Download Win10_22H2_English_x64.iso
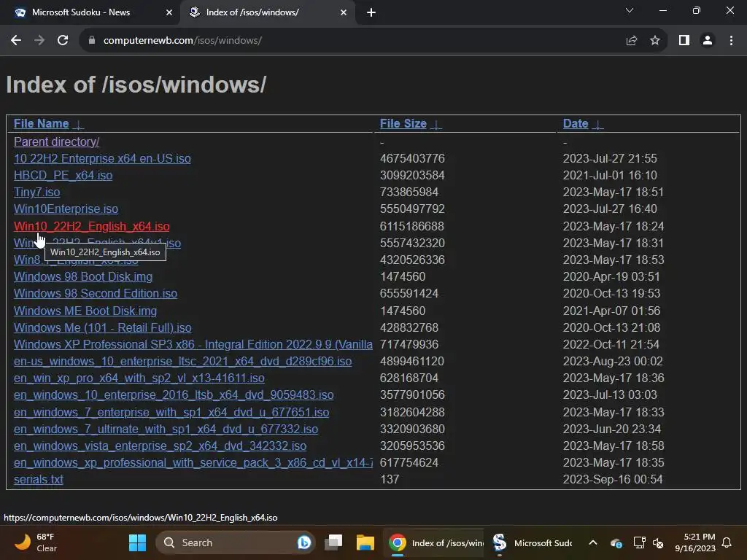Screen dimensions: 747x560 click(92, 226)
